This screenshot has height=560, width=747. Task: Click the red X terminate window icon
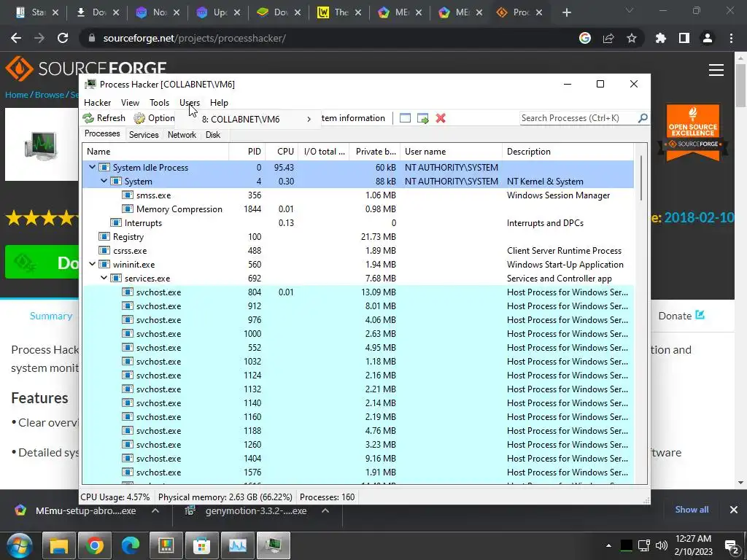(441, 118)
